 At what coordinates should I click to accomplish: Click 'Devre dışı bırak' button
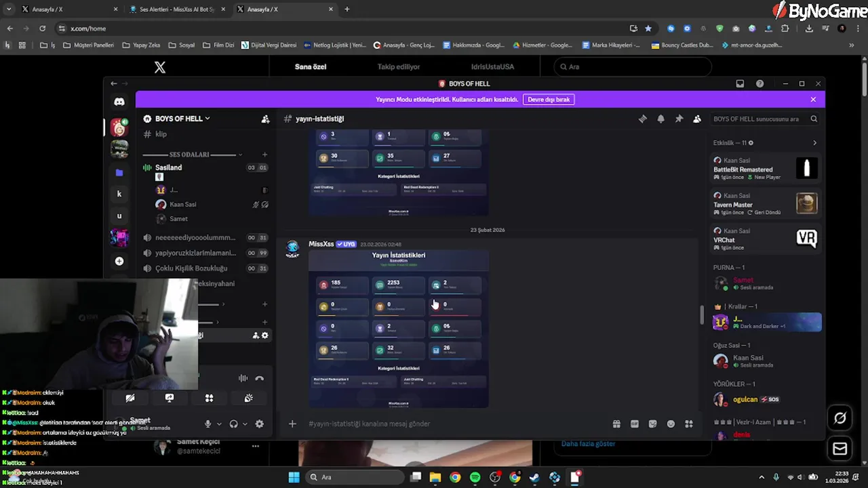(549, 99)
